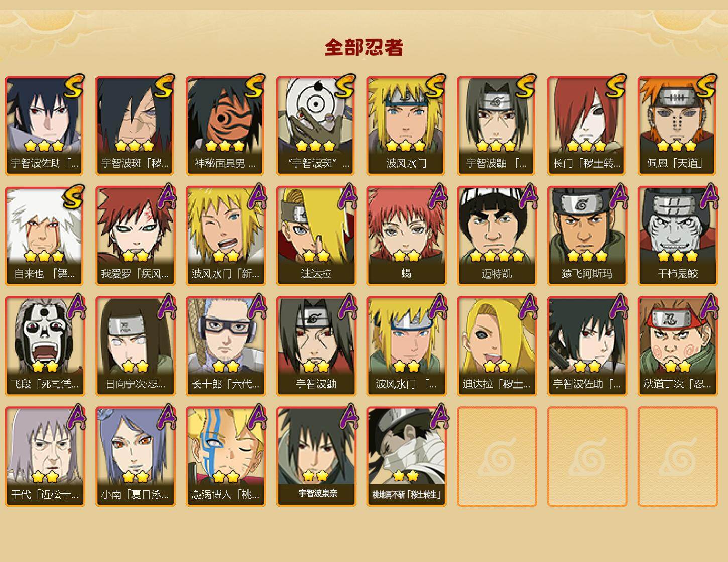728x562 pixels.
Task: Select the 迈特凯 four-star ninja card
Action: [497, 236]
